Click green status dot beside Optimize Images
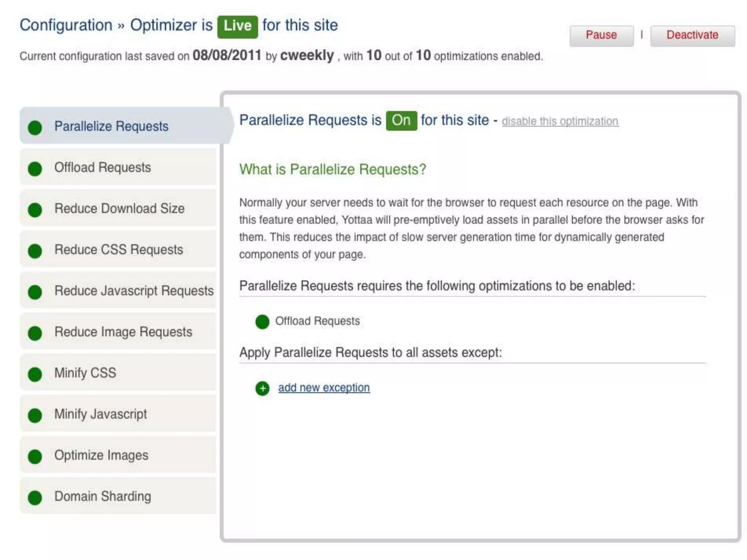747x560 pixels. (35, 456)
